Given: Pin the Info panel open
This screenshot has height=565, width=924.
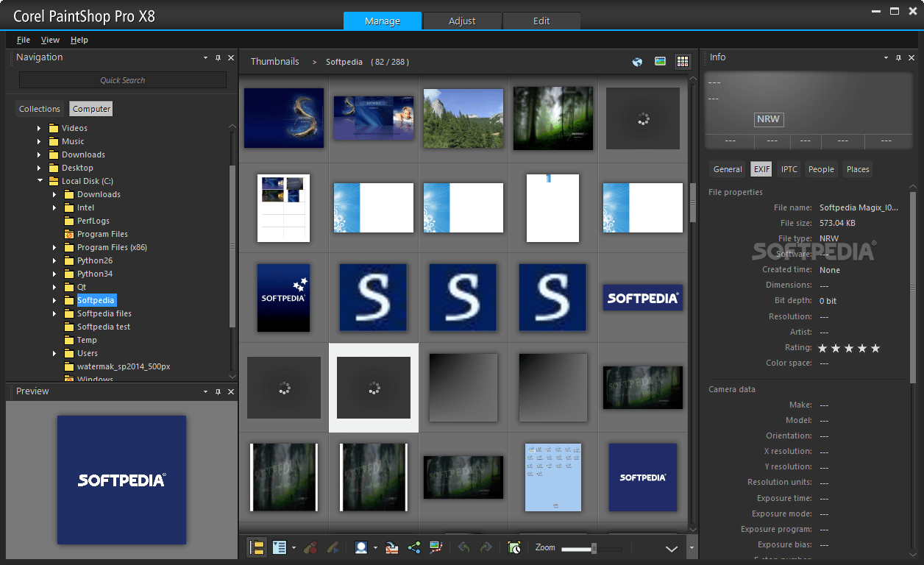Looking at the screenshot, I should pyautogui.click(x=898, y=57).
